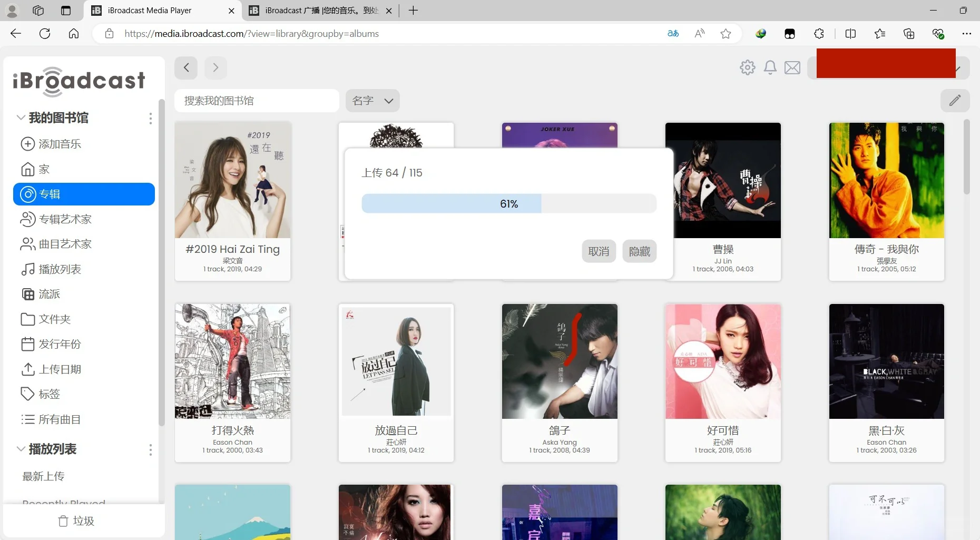
Task: Open 播放列表 section three-dot options menu
Action: tap(151, 450)
